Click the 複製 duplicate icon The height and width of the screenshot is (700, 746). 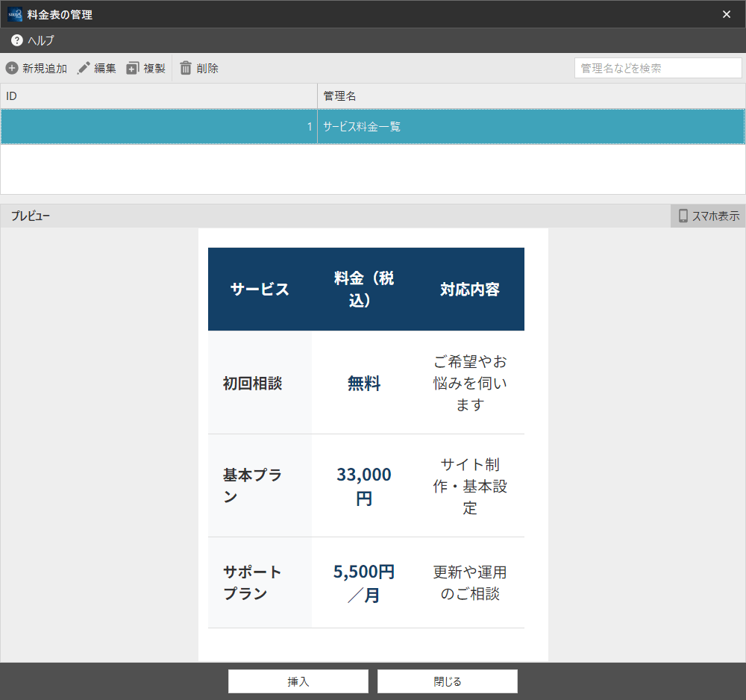point(132,68)
